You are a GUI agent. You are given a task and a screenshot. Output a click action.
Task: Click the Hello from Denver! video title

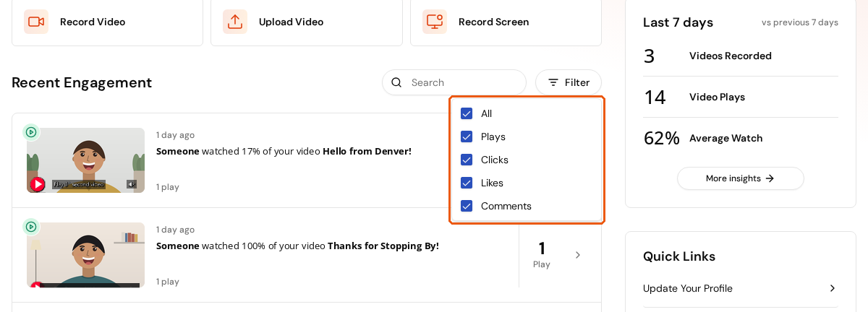point(367,151)
